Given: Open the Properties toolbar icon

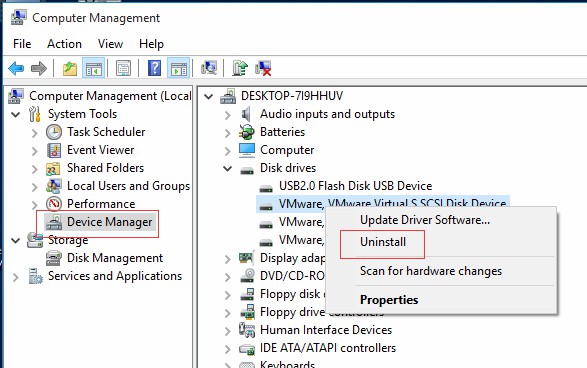Looking at the screenshot, I should click(124, 68).
